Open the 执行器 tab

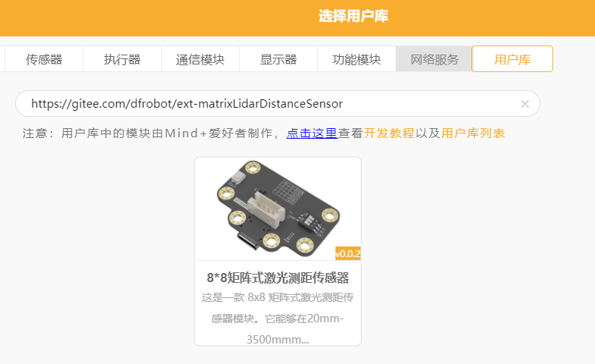[x=122, y=59]
